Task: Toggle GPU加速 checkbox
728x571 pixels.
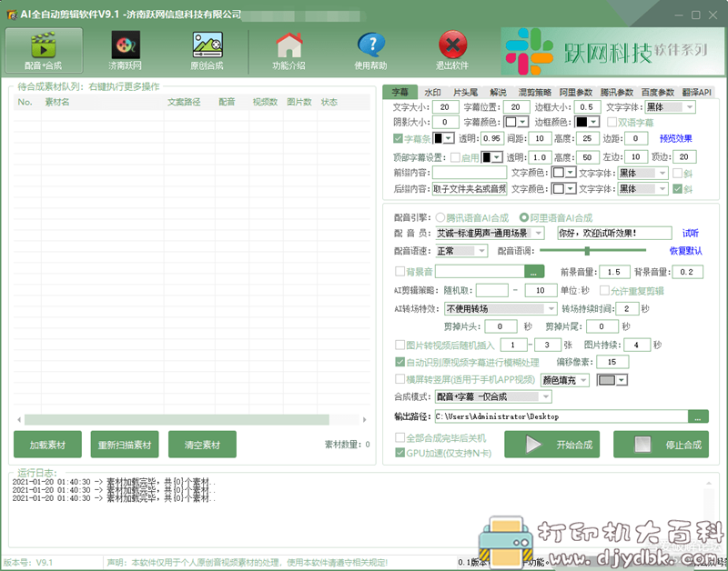Action: pyautogui.click(x=399, y=453)
